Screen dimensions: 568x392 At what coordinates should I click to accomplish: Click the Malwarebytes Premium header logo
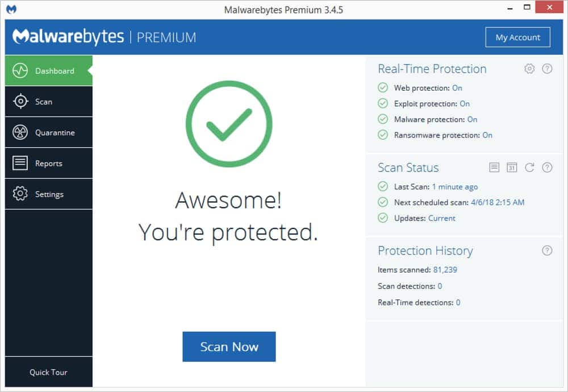point(105,37)
